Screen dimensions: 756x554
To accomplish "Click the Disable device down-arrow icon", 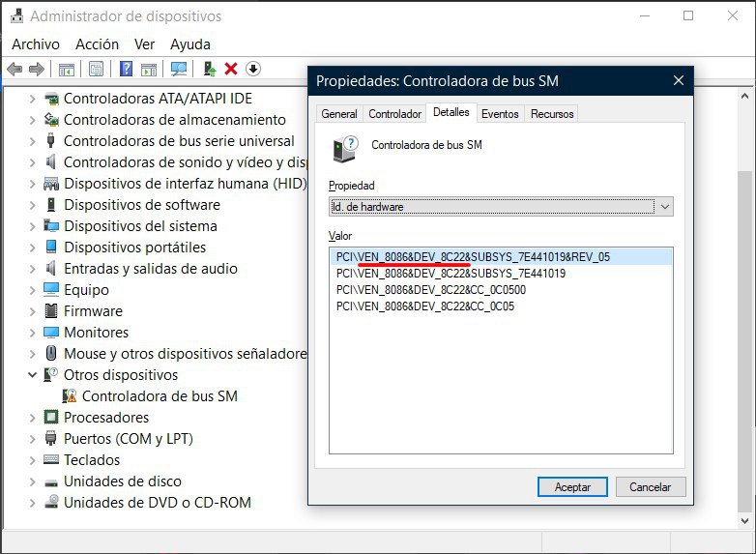I will pos(253,69).
